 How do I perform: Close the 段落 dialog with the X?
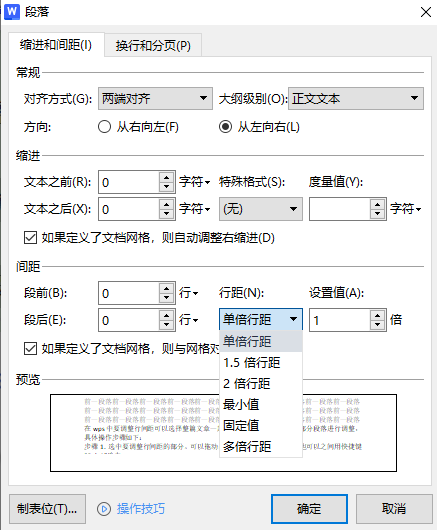pos(426,12)
